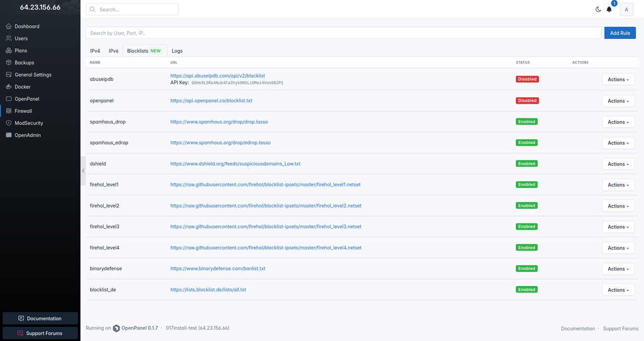The width and height of the screenshot is (644, 341).
Task: Click the 017install-test hostname in footer
Action: coord(198,328)
